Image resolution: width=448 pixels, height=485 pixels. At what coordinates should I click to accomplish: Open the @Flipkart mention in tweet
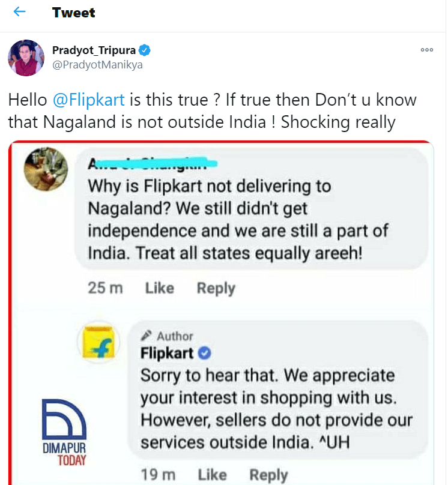(x=78, y=100)
